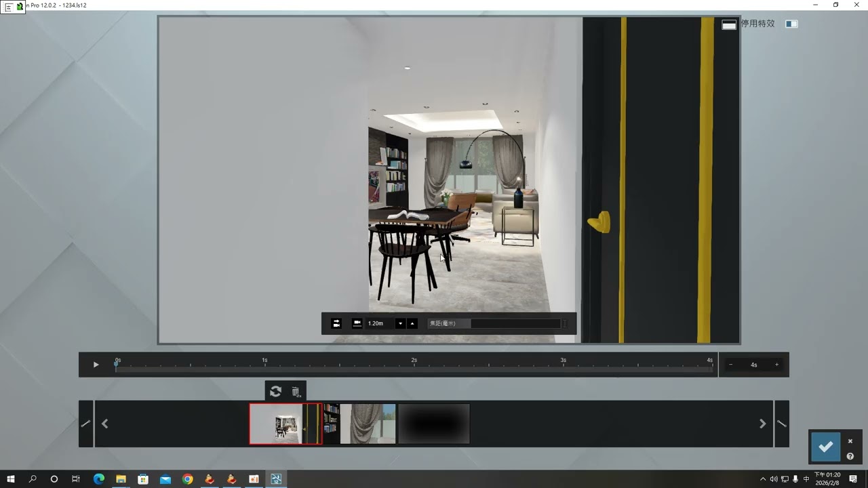Select the curtain keyframe thumbnail
Image resolution: width=868 pixels, height=488 pixels.
(368, 424)
